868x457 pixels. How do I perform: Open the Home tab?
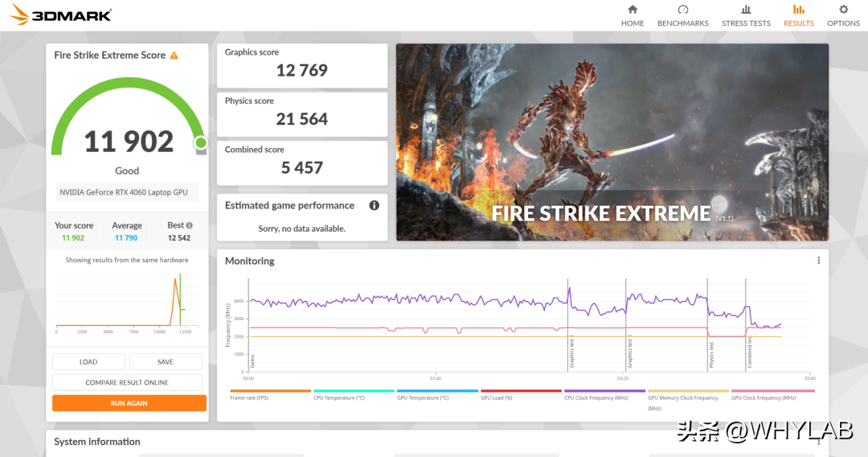(633, 15)
